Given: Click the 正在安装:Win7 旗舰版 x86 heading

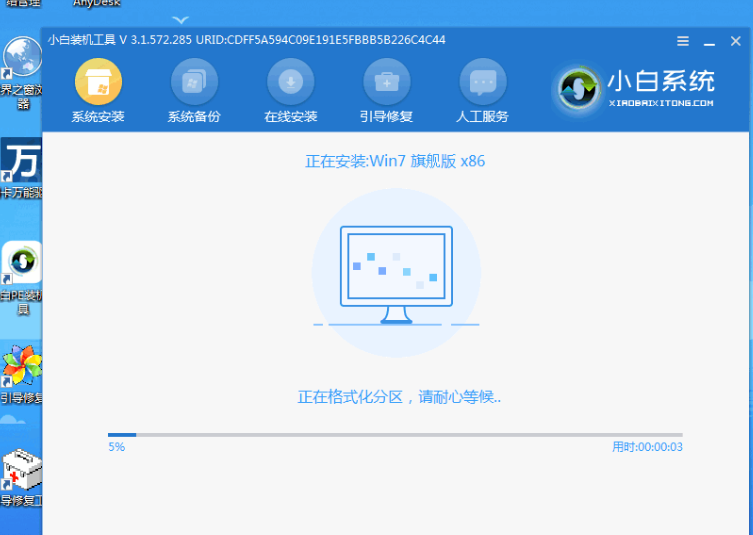Looking at the screenshot, I should 395,161.
